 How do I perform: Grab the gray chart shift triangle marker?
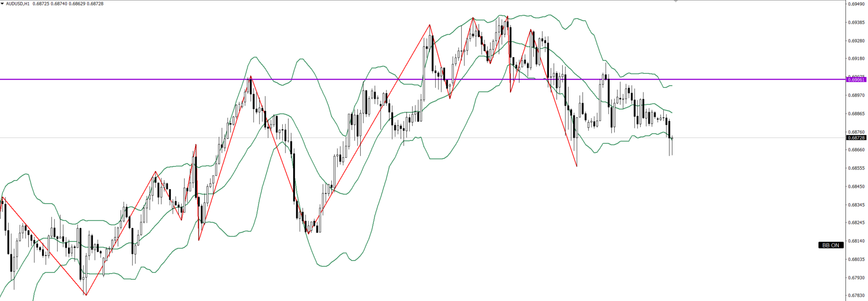[x=675, y=1]
